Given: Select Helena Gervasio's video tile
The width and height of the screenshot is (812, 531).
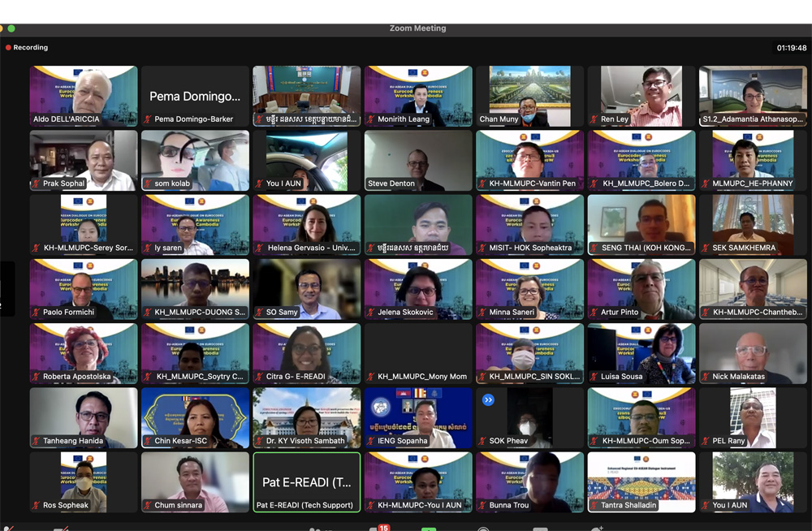Looking at the screenshot, I should [x=307, y=224].
